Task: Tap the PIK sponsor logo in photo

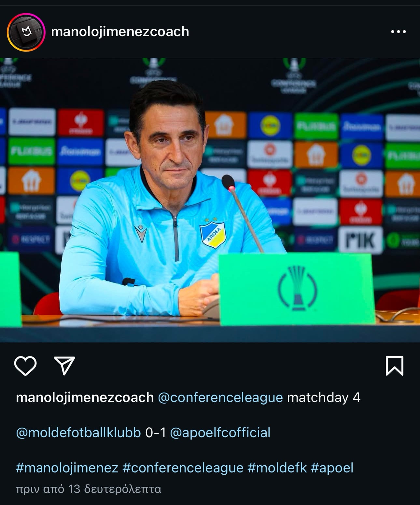Action: (x=360, y=240)
